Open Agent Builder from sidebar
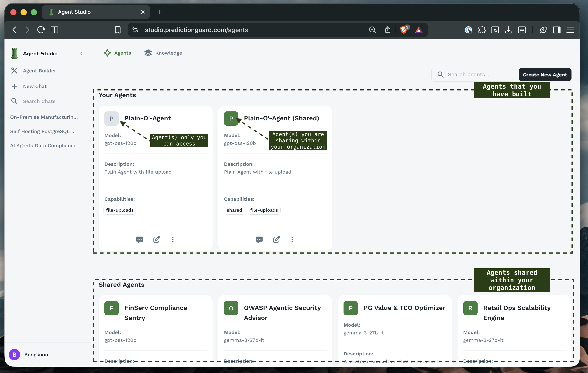The image size is (588, 373). [39, 71]
